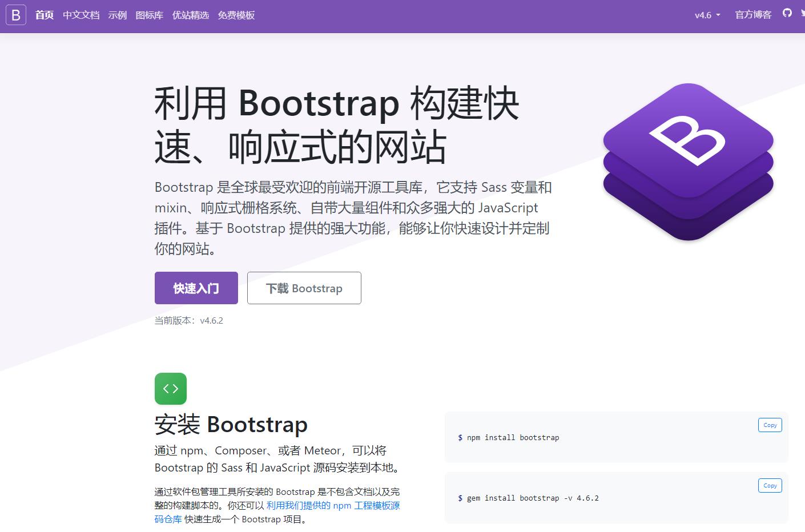Screen dimensions: 805x532
Task: Click the purple 快速入门 button
Action: [196, 288]
